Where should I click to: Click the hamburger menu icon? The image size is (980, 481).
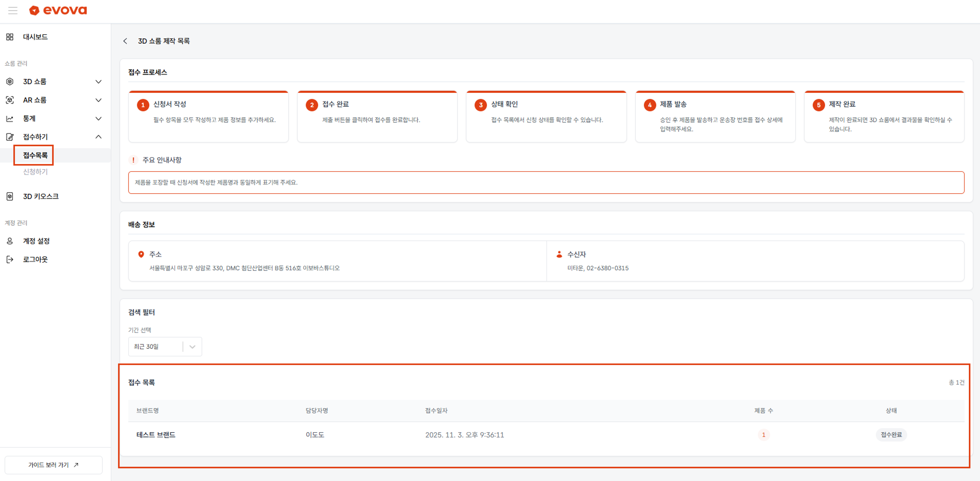pos(13,10)
